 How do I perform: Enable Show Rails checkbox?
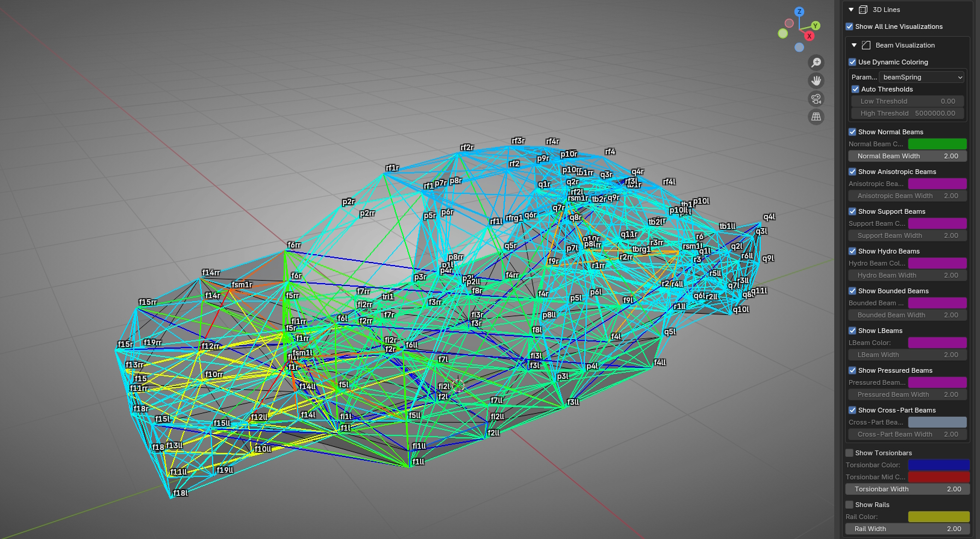(x=849, y=505)
